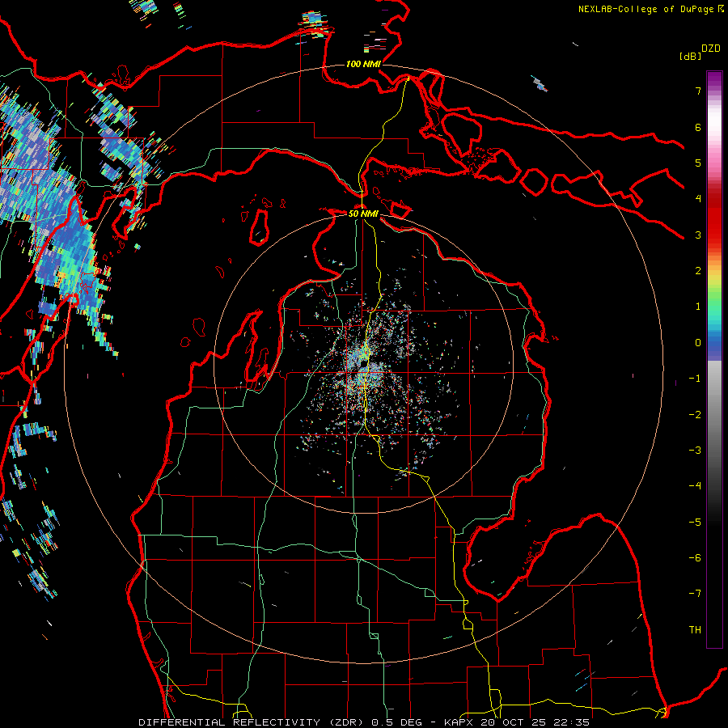Click the 22:35 timestamp
Screen dimensions: 728x728
pos(572,722)
